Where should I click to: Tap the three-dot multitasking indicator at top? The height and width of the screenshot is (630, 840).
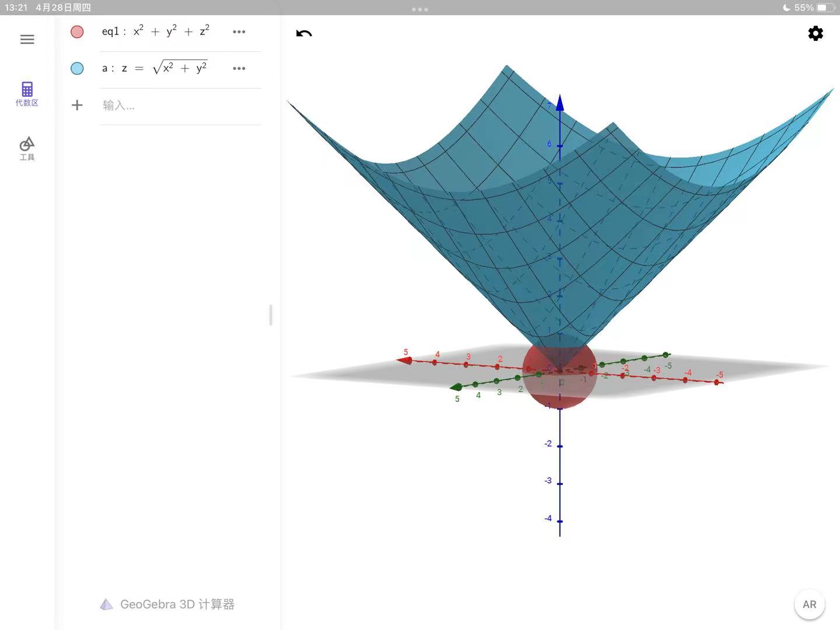420,9
